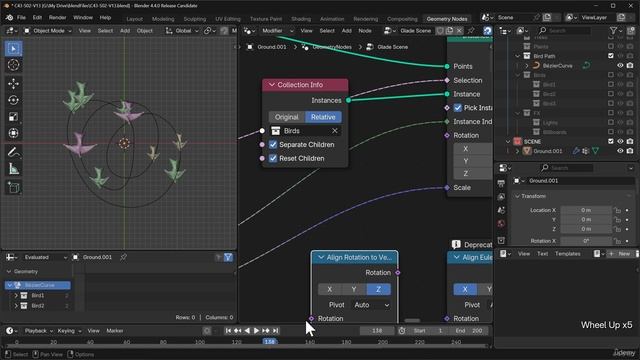Open the Playback dropdown in timeline
640x360 pixels.
tap(39, 331)
